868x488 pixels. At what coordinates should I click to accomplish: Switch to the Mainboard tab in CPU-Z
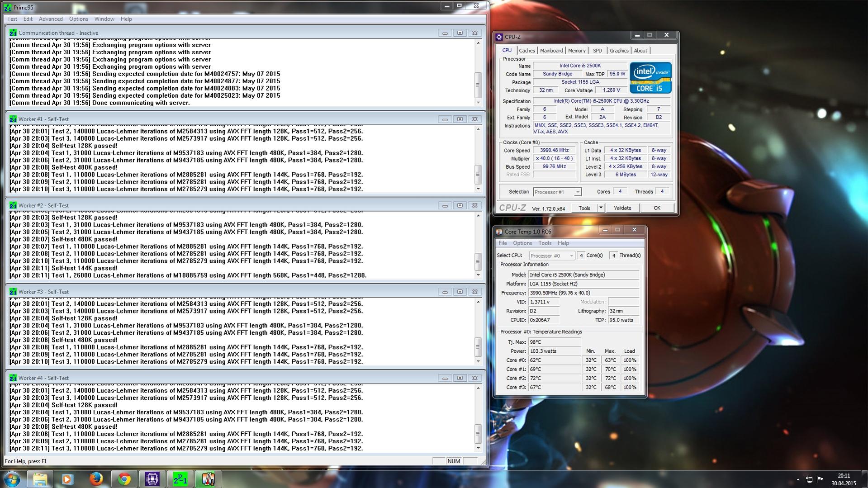click(x=551, y=51)
